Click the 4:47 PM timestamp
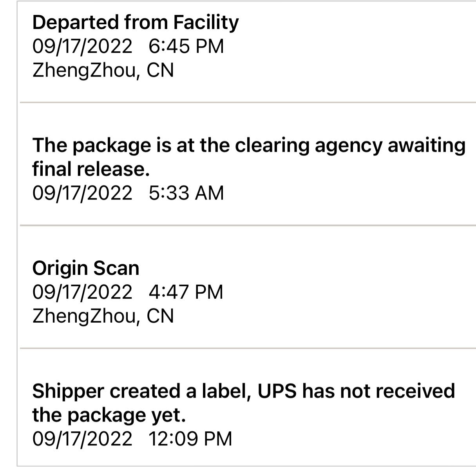The width and height of the screenshot is (476, 467). (186, 292)
